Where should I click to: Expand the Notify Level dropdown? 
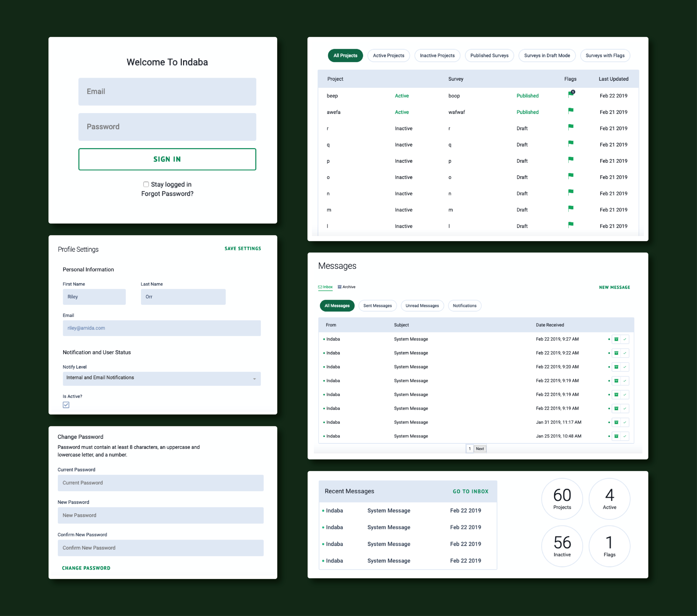(162, 379)
